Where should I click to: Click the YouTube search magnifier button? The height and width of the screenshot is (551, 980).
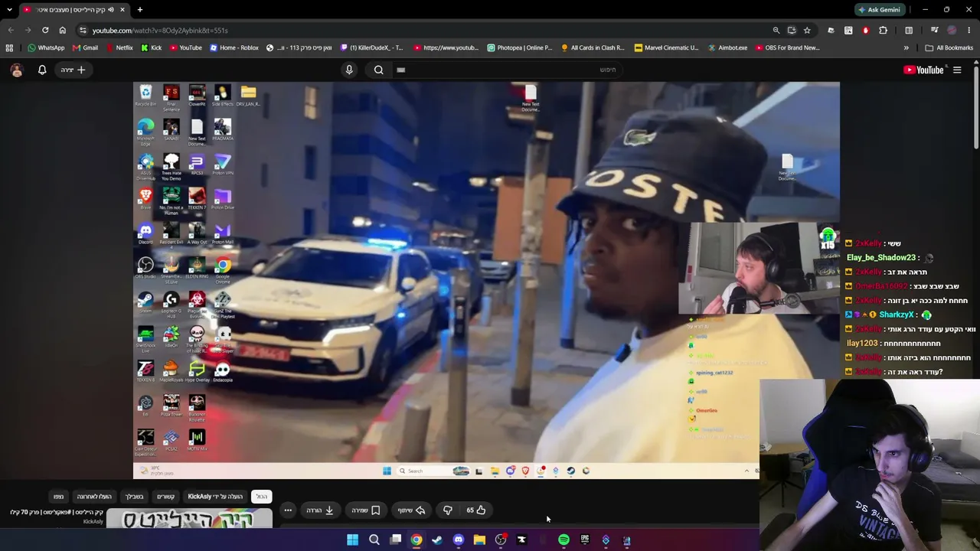379,70
